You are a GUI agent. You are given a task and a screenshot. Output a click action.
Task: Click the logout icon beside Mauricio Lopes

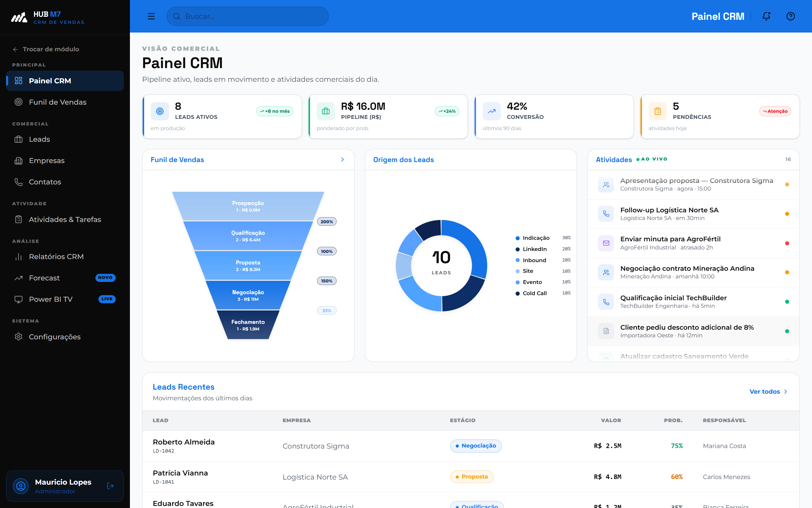tap(110, 486)
